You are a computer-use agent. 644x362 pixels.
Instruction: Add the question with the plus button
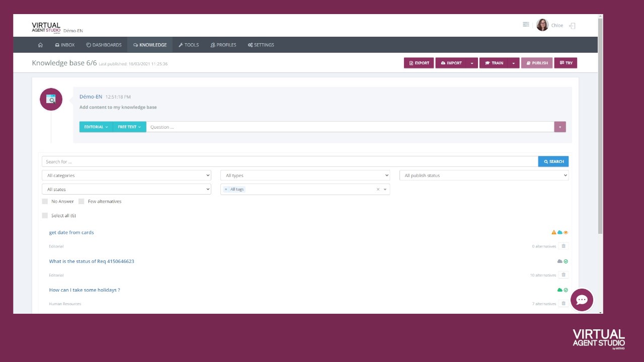[560, 127]
